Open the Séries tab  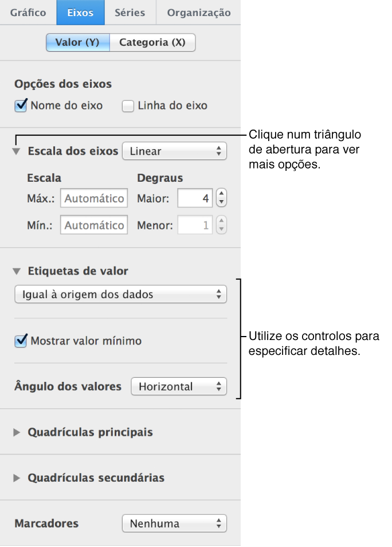[x=130, y=11]
